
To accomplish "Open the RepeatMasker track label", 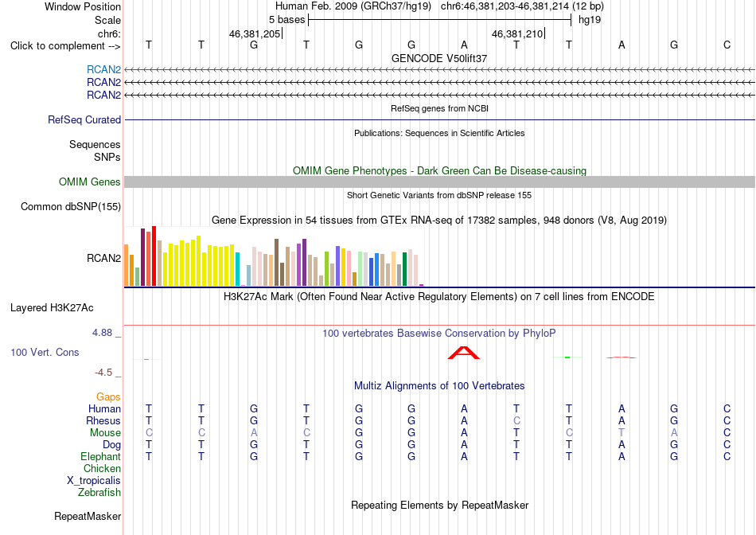I will click(88, 516).
